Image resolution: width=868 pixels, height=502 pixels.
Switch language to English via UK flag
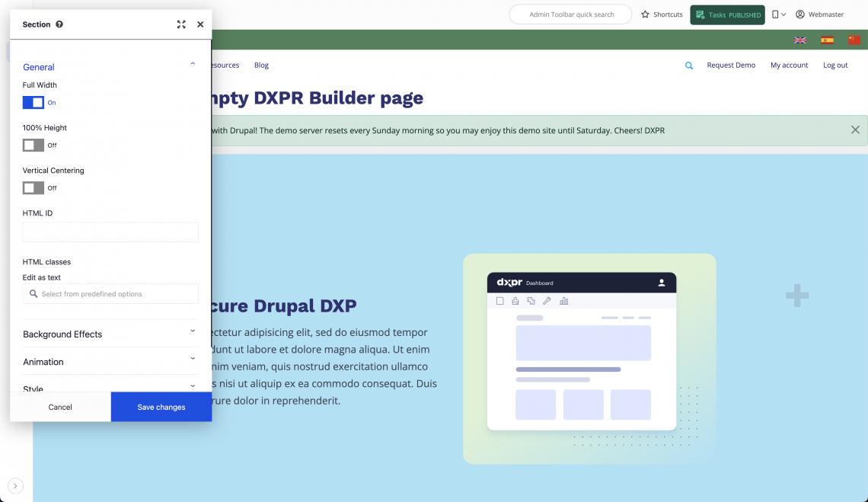point(800,40)
